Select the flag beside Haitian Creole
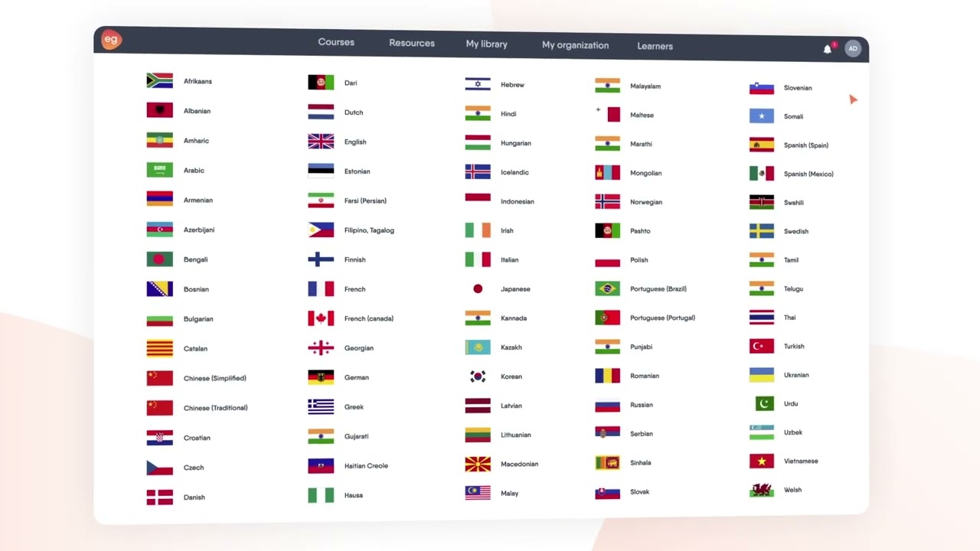Screen dimensions: 980x551 [x=321, y=465]
